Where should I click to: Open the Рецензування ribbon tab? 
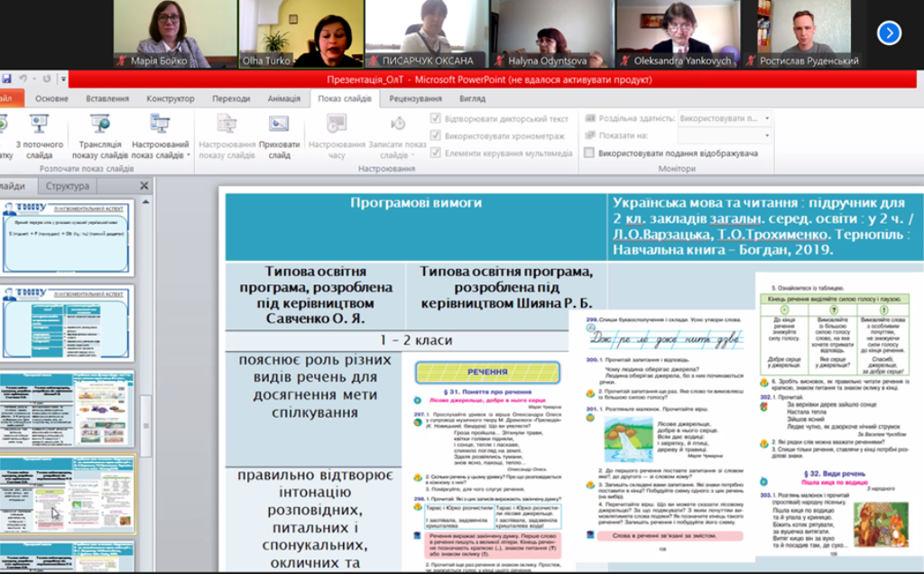click(x=415, y=98)
